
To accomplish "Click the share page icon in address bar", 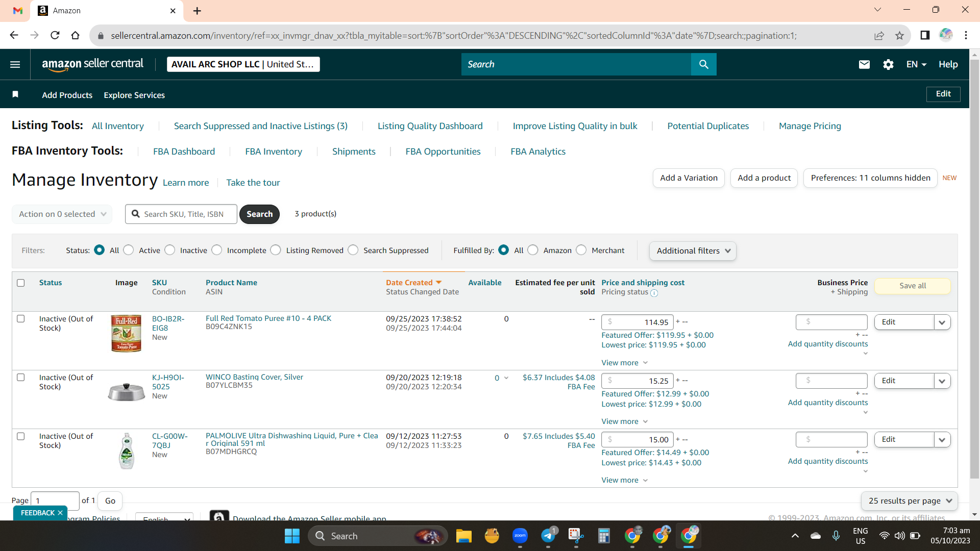I will pyautogui.click(x=879, y=35).
